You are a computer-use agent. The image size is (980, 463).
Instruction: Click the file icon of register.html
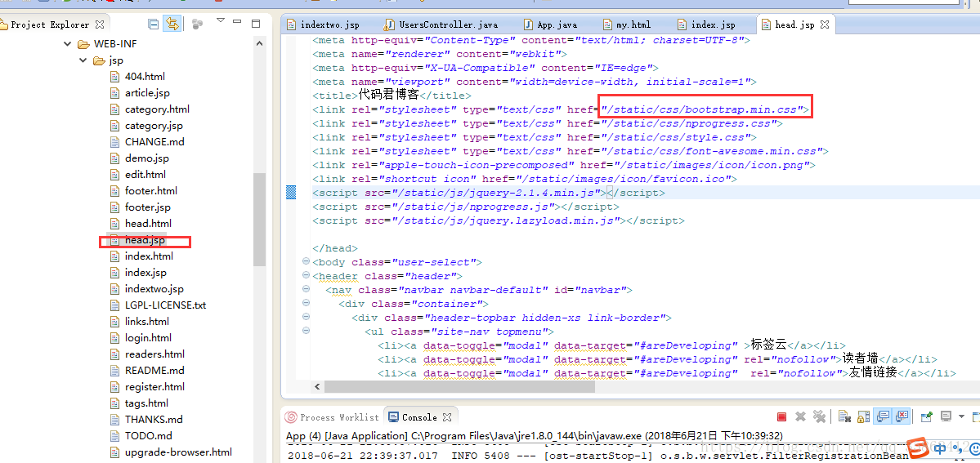114,386
